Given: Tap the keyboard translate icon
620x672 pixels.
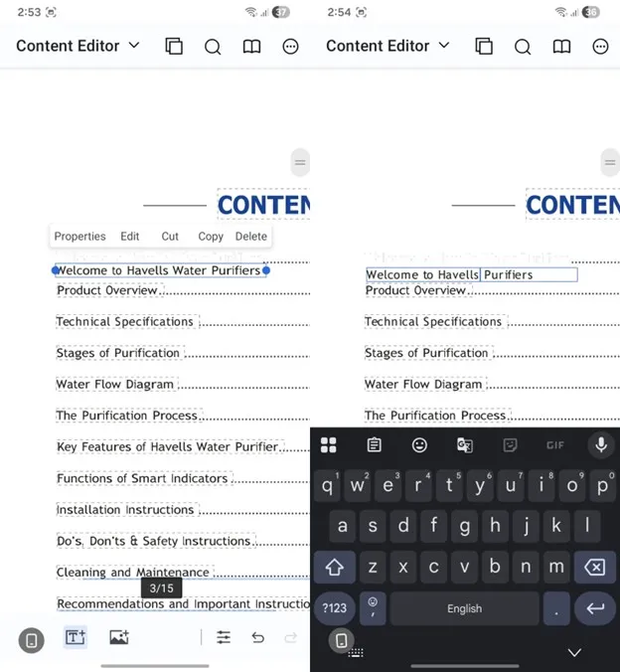Looking at the screenshot, I should 464,445.
